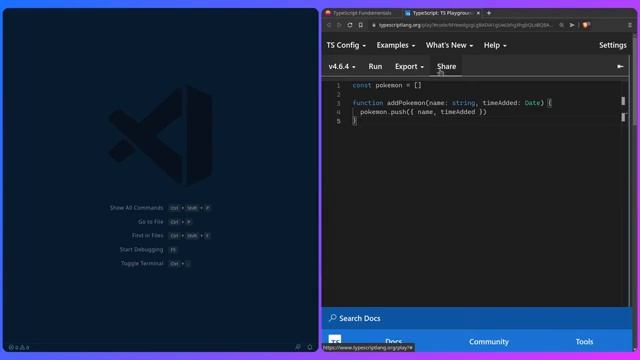
Task: Click 'Find in Files' in VS Code
Action: (147, 236)
